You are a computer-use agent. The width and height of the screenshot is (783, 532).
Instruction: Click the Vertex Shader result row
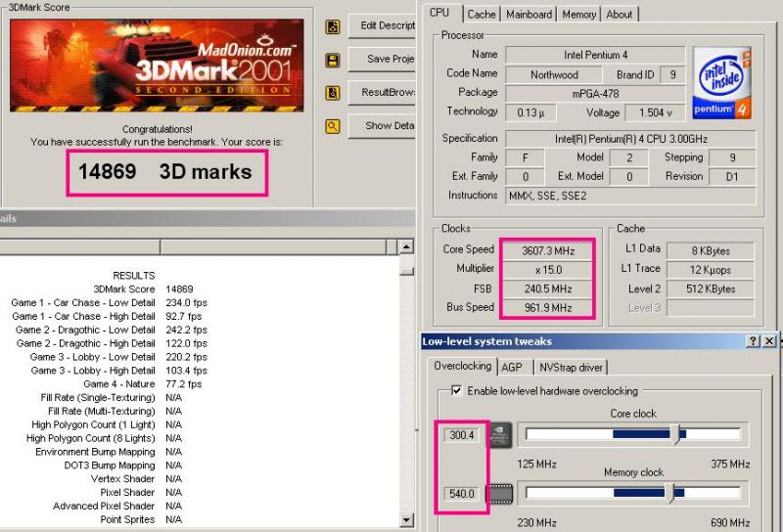(136, 478)
